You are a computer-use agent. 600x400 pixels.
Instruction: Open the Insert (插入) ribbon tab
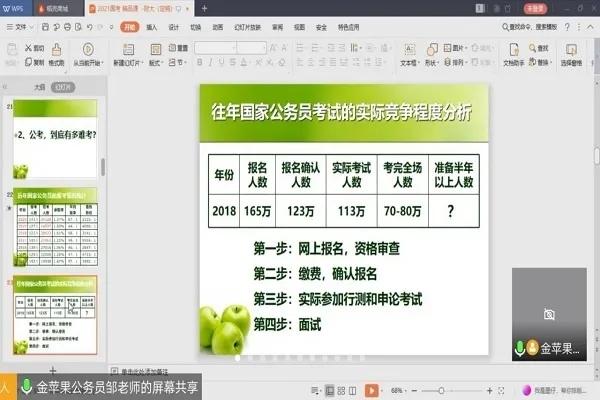tap(151, 27)
